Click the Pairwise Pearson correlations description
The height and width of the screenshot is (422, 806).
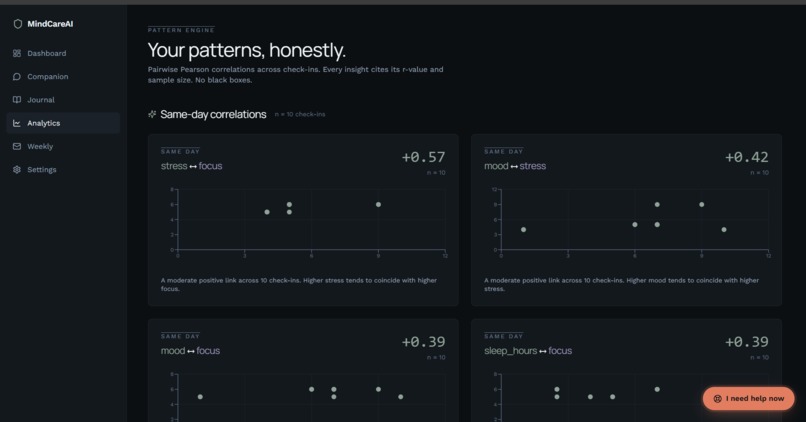click(296, 75)
